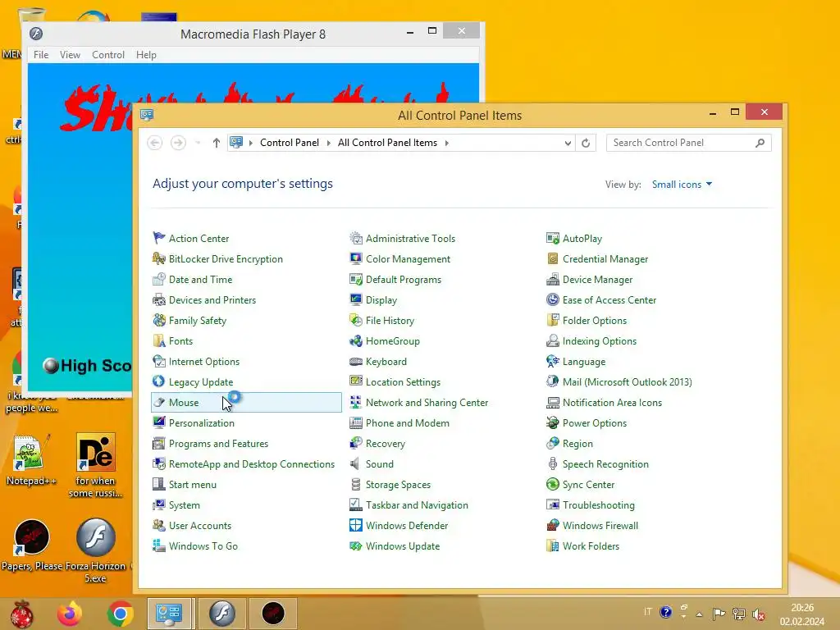Click the network tray icon
Viewport: 840px width, 630px height.
point(739,614)
